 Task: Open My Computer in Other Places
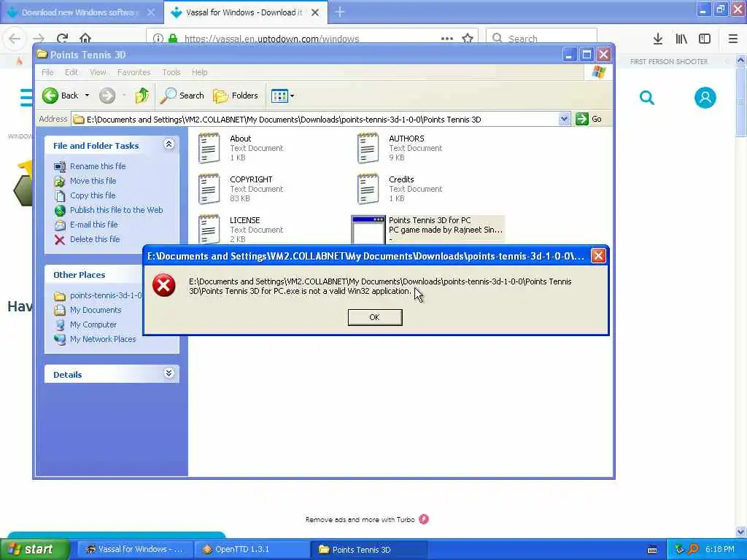click(x=93, y=324)
